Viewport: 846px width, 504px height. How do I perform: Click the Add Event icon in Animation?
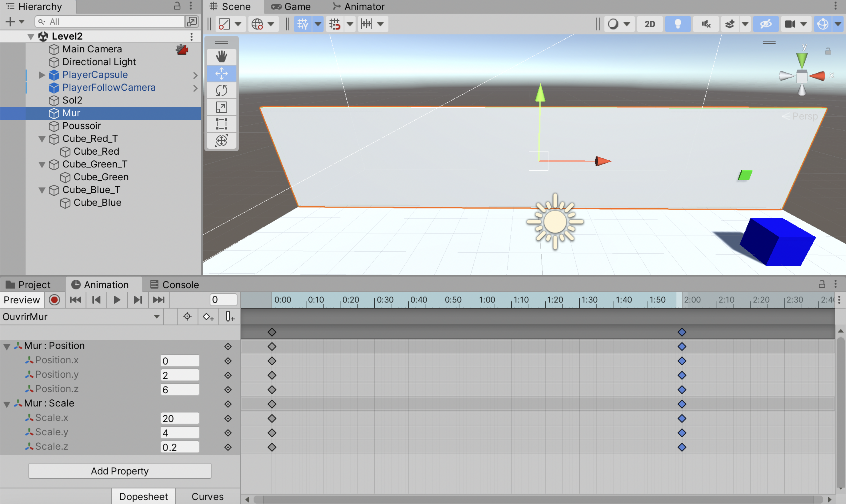(x=230, y=317)
